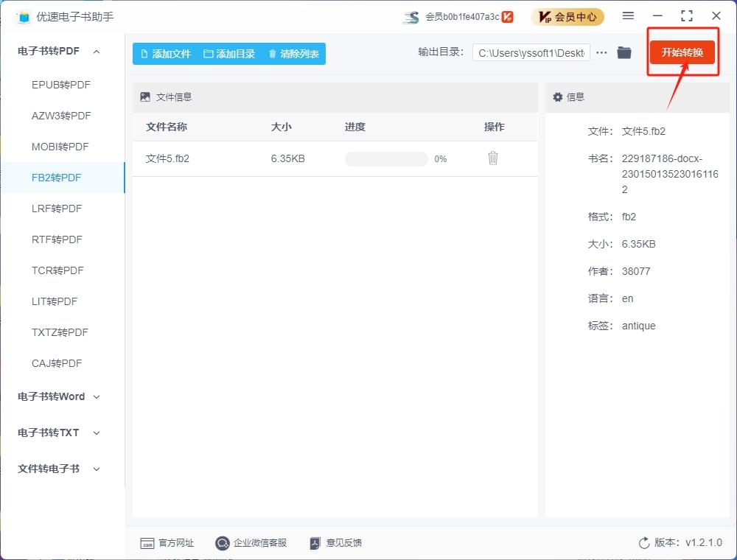The height and width of the screenshot is (560, 737).
Task: Click the VIP badge next to member ID
Action: coord(507,17)
